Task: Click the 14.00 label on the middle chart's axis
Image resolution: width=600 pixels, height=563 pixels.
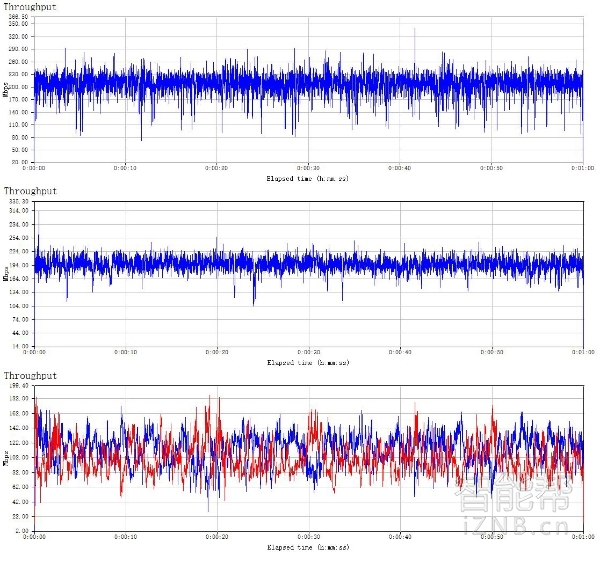Action: 20,346
